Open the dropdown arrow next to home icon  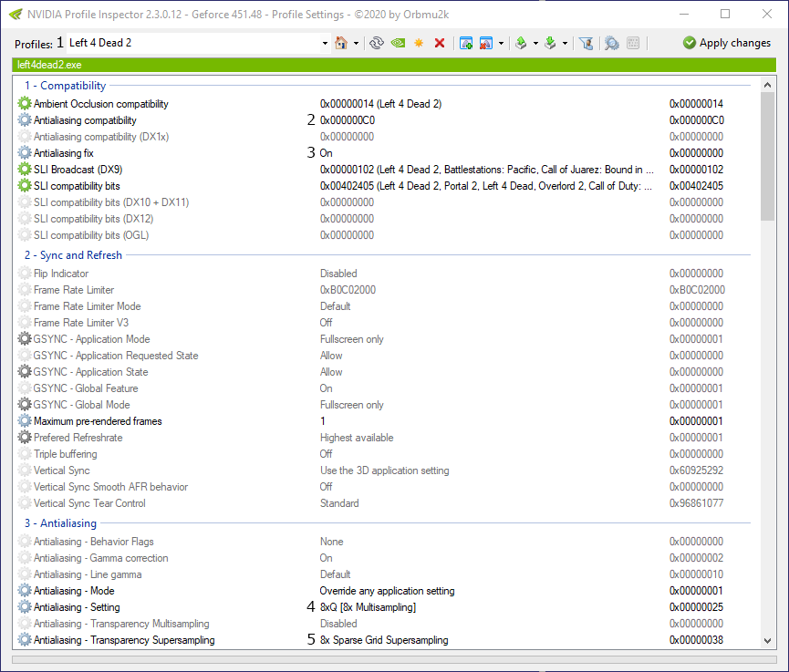pos(357,43)
